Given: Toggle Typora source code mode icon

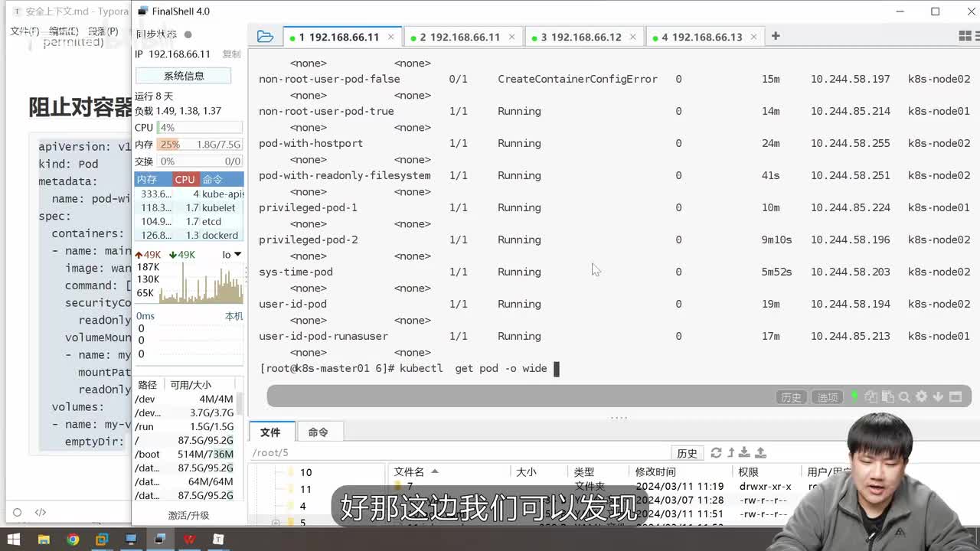Looking at the screenshot, I should 41,512.
